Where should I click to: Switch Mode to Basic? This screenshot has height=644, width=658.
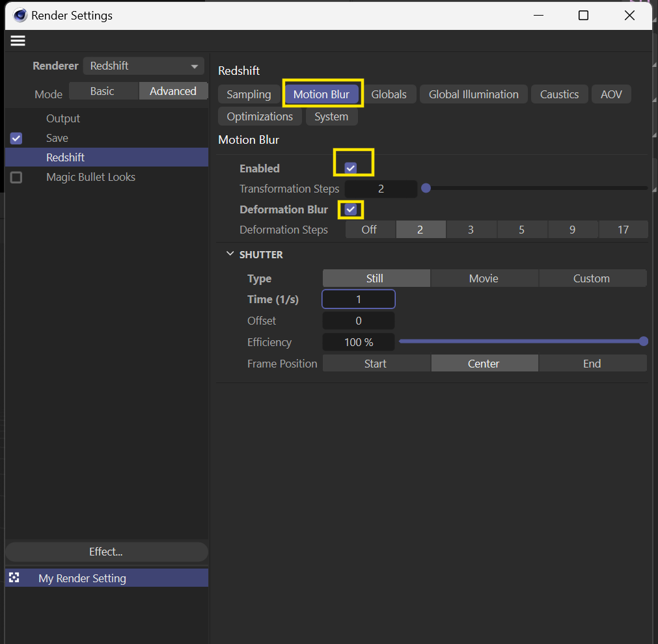coord(103,91)
